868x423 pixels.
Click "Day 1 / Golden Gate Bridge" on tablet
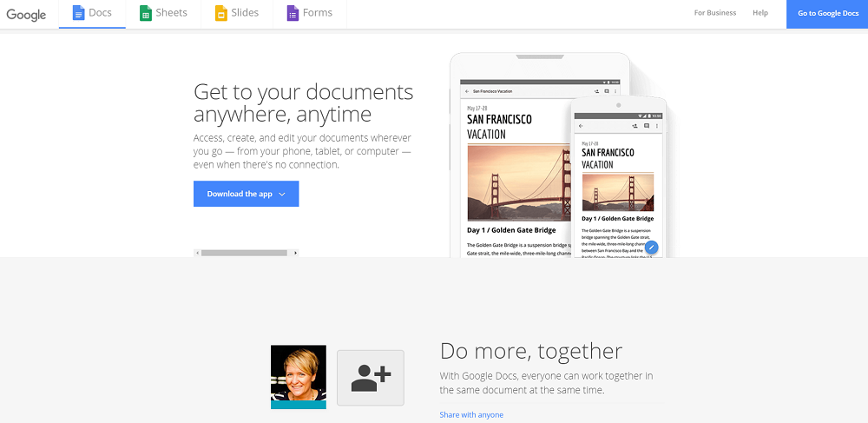pos(511,230)
